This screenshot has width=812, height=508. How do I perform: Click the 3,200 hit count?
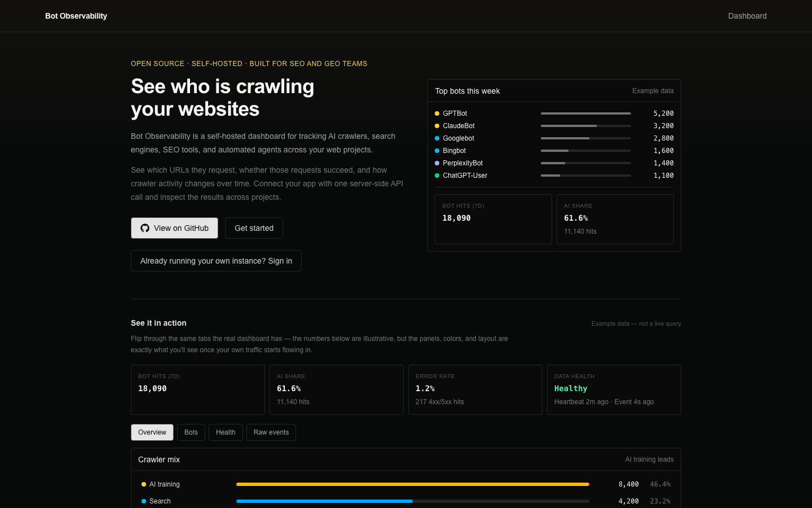pyautogui.click(x=664, y=126)
